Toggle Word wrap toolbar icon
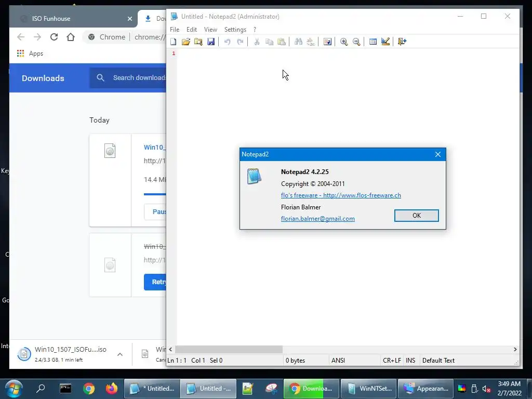The image size is (532, 399). coord(327,42)
